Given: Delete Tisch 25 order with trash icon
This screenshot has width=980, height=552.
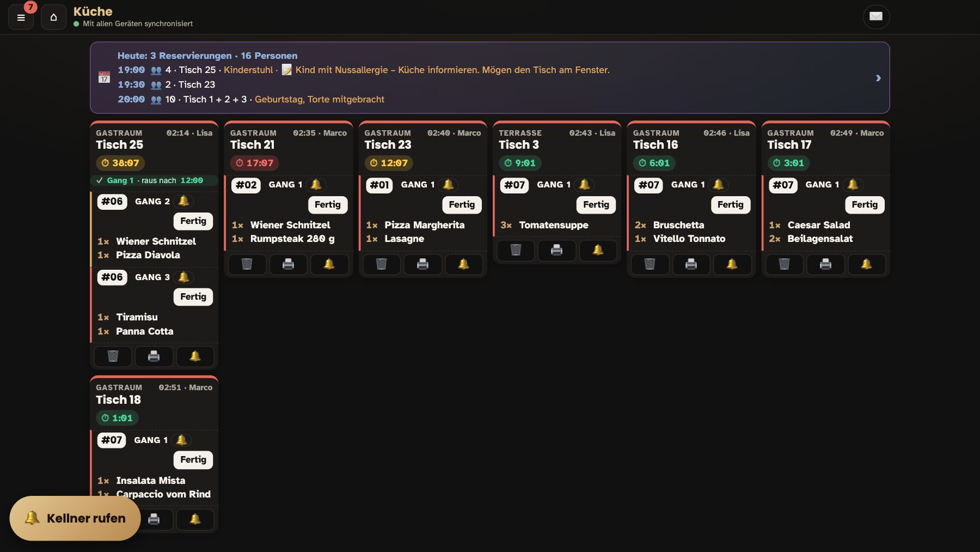Looking at the screenshot, I should click(x=113, y=356).
